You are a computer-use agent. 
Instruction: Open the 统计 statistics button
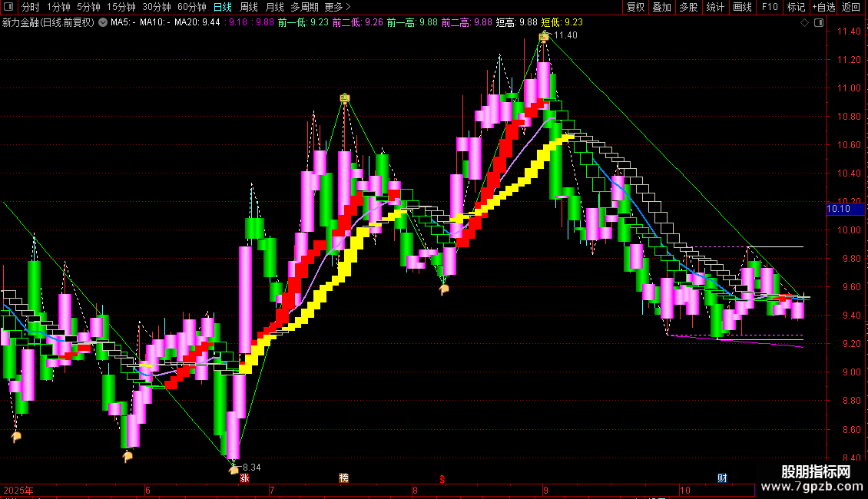[x=715, y=7]
